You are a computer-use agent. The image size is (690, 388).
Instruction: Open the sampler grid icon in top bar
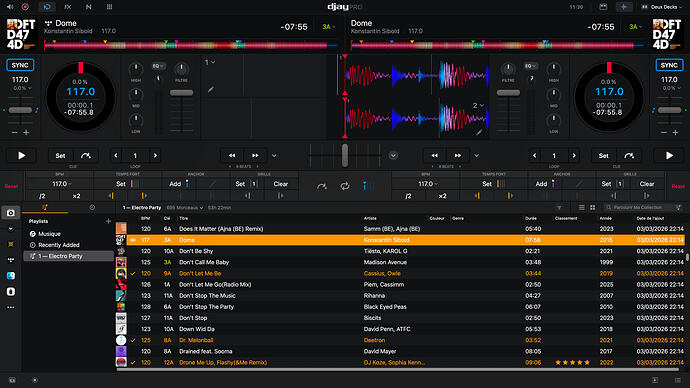pyautogui.click(x=110, y=7)
